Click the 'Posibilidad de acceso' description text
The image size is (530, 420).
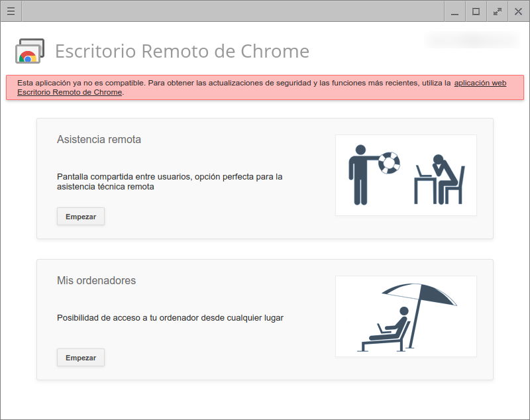pyautogui.click(x=170, y=318)
